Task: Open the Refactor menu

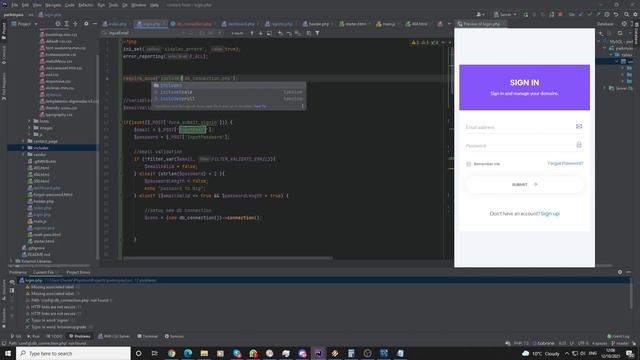Action: click(x=86, y=5)
